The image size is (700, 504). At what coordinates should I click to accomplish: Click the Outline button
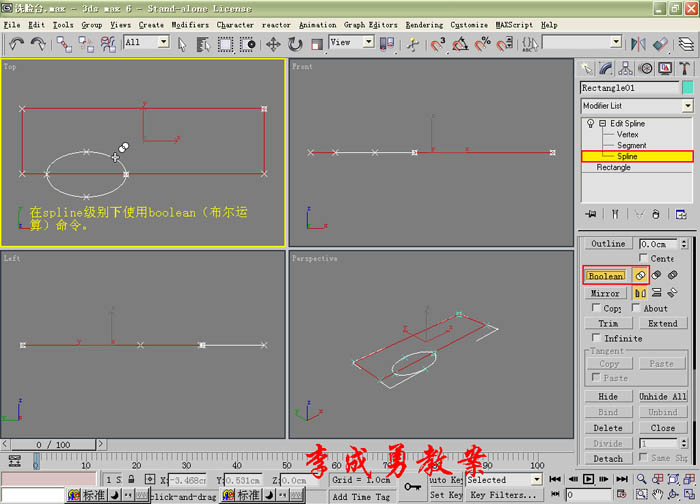[x=608, y=244]
